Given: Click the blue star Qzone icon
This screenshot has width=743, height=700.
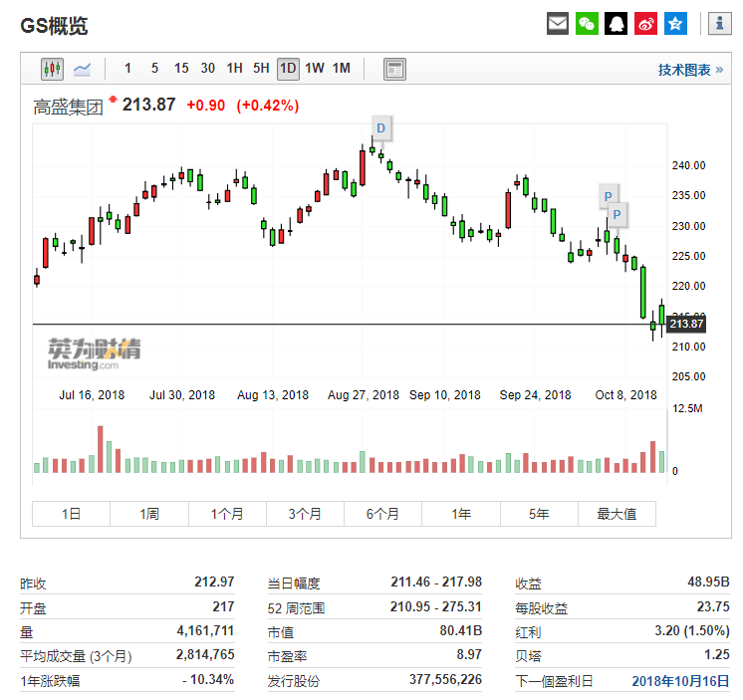Looking at the screenshot, I should pyautogui.click(x=676, y=24).
